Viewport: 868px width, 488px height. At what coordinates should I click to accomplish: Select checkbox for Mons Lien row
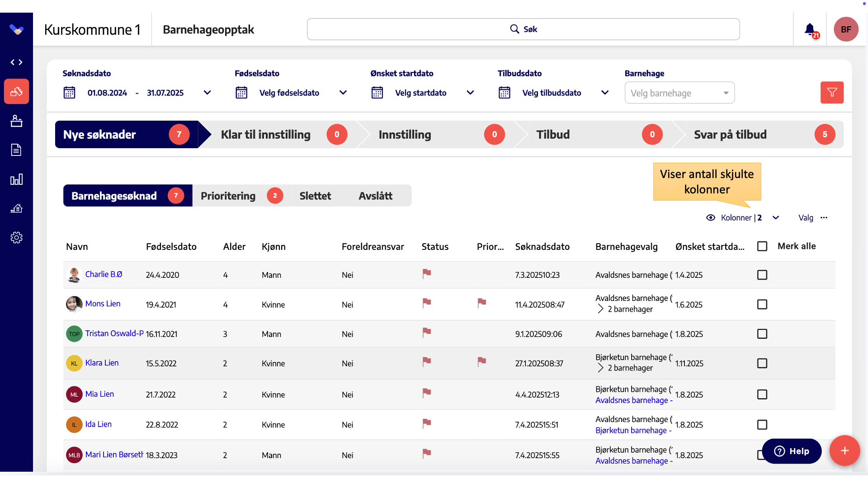click(x=762, y=305)
